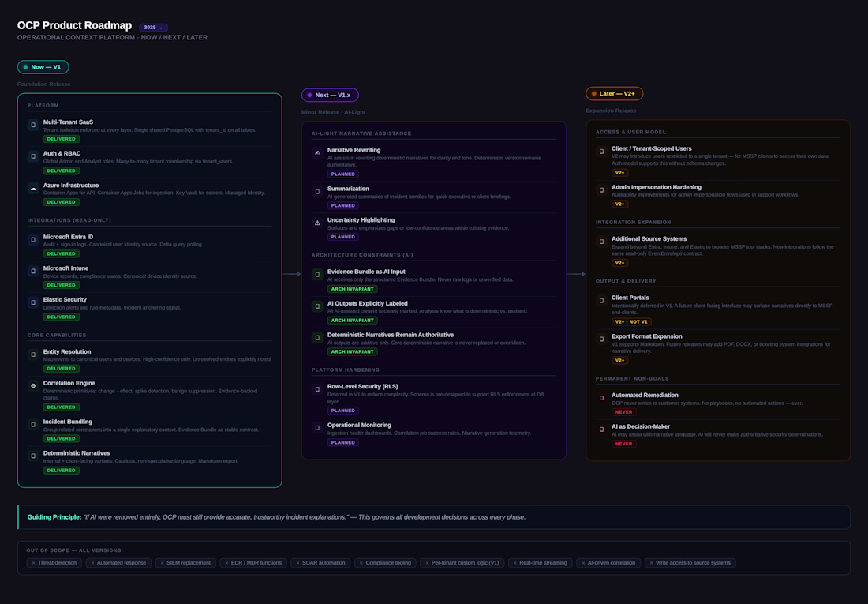Click the Export Format Expansion icon
Screen dimensions: 868x604
(x=602, y=340)
